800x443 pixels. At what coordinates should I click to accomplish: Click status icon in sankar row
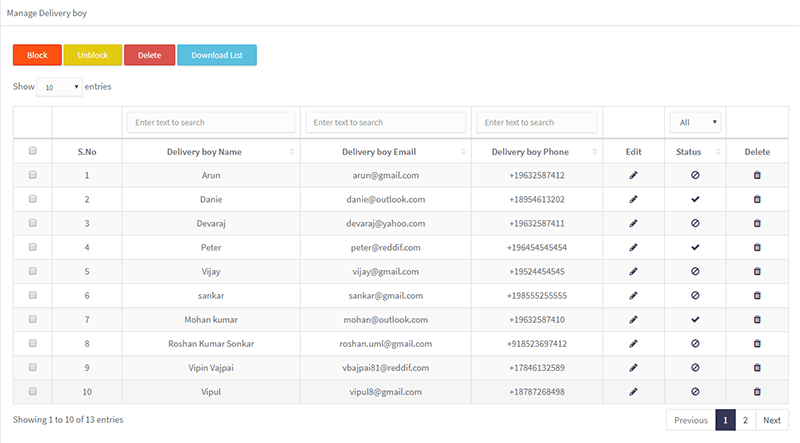(x=695, y=296)
